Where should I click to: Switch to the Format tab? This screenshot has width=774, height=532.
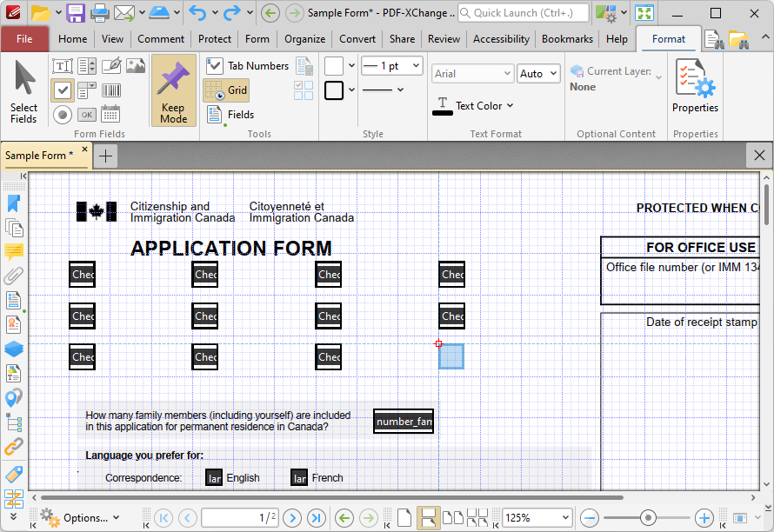tap(669, 39)
